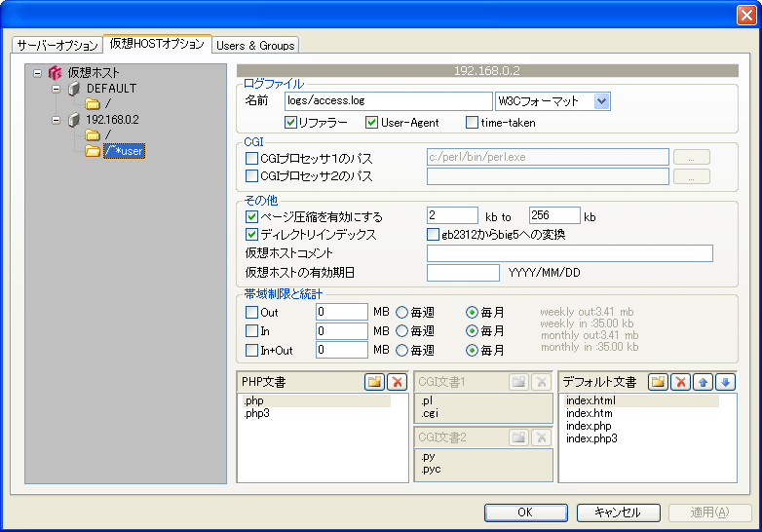
Task: Enable the Out bandwidth limit checkbox
Action: [x=251, y=312]
